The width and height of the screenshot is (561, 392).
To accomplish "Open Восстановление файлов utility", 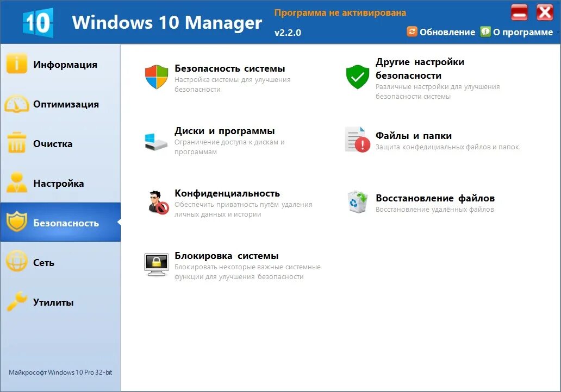I will point(435,198).
